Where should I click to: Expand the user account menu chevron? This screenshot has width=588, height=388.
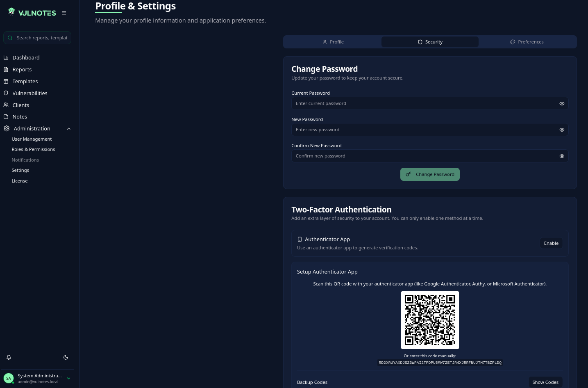[x=68, y=379]
